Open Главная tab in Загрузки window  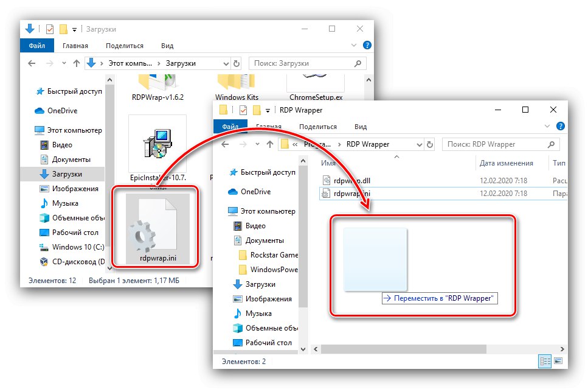click(x=75, y=46)
